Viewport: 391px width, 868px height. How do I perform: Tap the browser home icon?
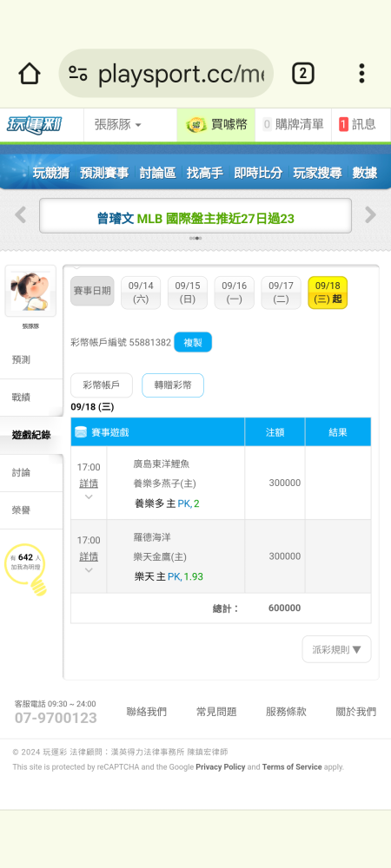pyautogui.click(x=30, y=74)
